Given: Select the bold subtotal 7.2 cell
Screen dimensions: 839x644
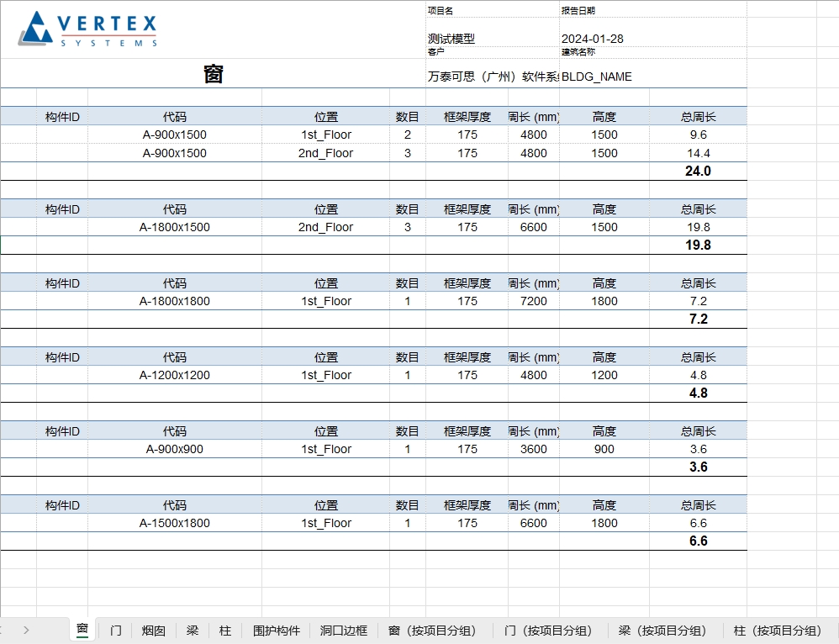Looking at the screenshot, I should click(x=698, y=319).
